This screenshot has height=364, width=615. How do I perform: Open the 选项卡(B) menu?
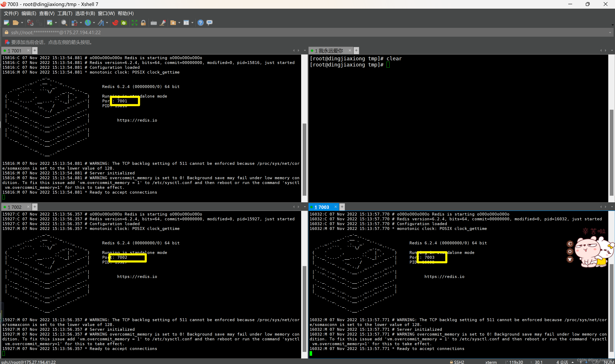point(85,13)
